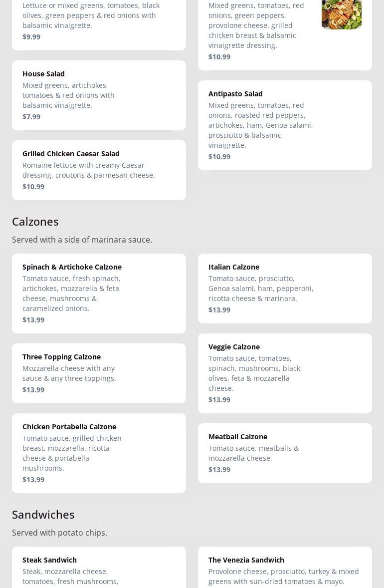Choose the Italian Calzone card

(285, 288)
